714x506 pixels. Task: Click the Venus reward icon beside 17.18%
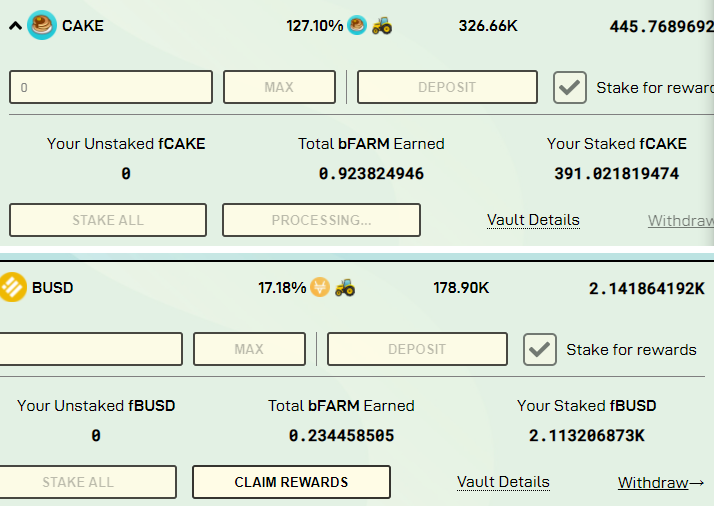click(x=320, y=287)
